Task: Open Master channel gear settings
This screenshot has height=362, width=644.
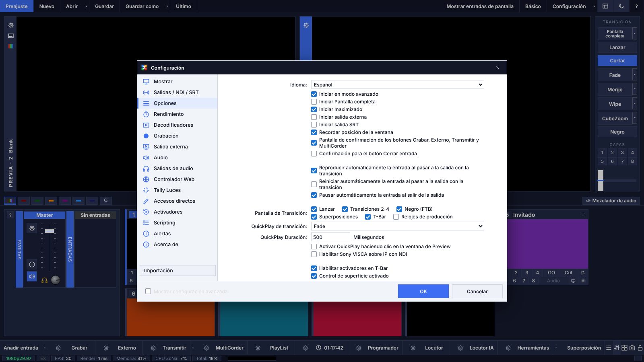Action: 32,228
